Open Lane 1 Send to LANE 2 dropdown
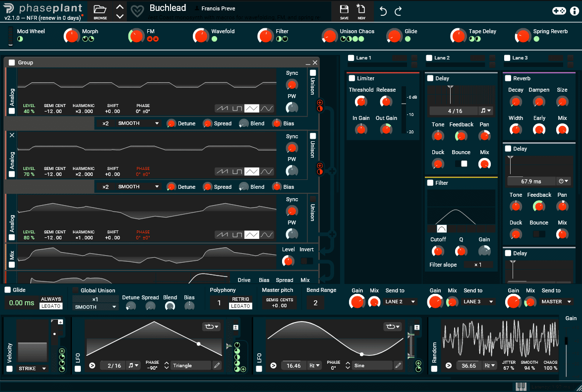Screen dimensions: 582x392 tap(400, 302)
